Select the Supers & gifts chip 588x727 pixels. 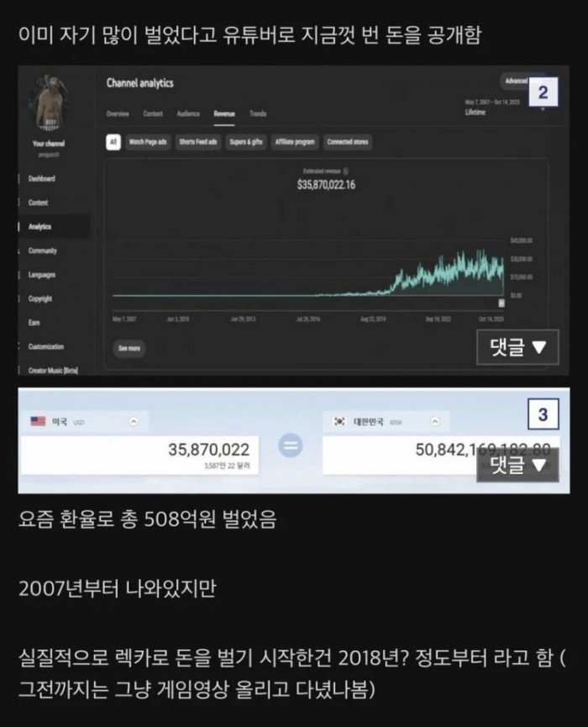(x=246, y=142)
